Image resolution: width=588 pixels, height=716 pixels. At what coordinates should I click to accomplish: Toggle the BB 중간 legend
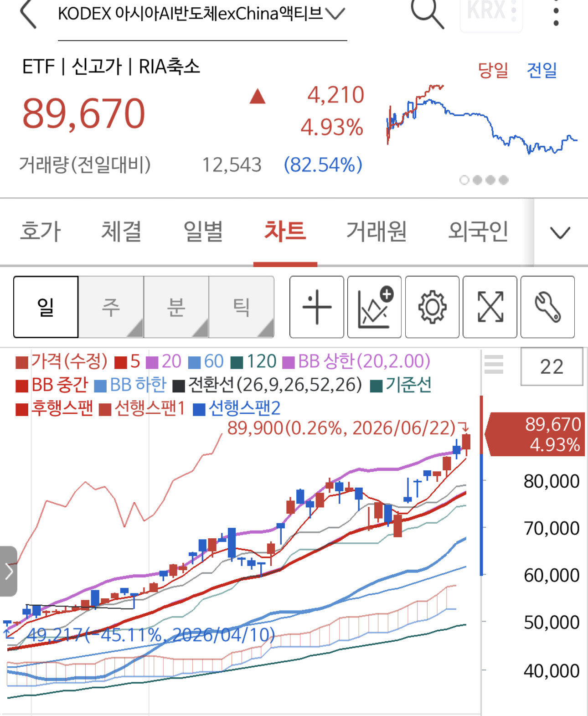(52, 385)
